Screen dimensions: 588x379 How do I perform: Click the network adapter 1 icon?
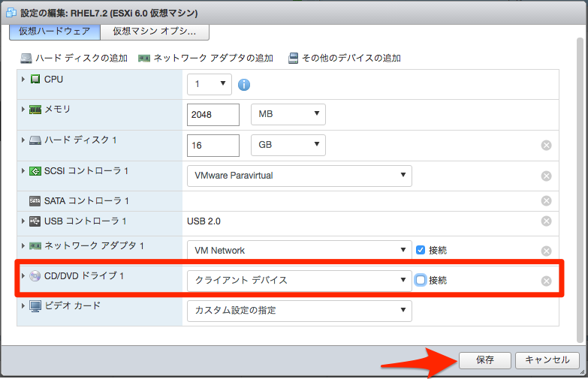(x=35, y=246)
